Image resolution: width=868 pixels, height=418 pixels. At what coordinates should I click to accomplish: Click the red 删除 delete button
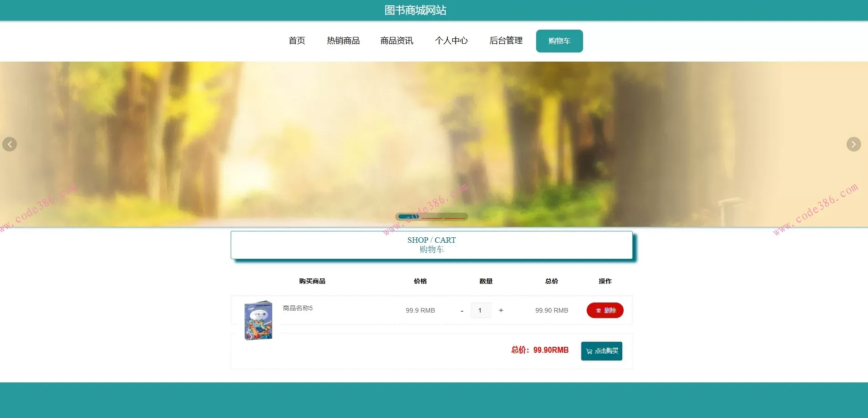pos(605,310)
